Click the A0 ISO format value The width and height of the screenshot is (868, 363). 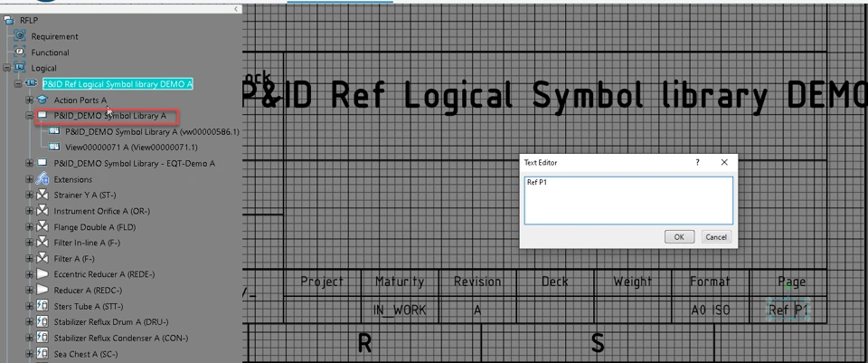pos(711,310)
